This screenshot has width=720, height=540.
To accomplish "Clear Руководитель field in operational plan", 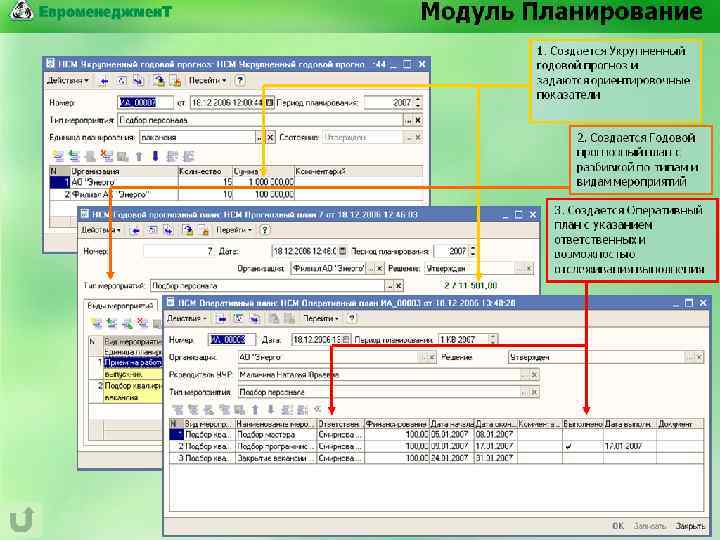I will click(x=534, y=375).
